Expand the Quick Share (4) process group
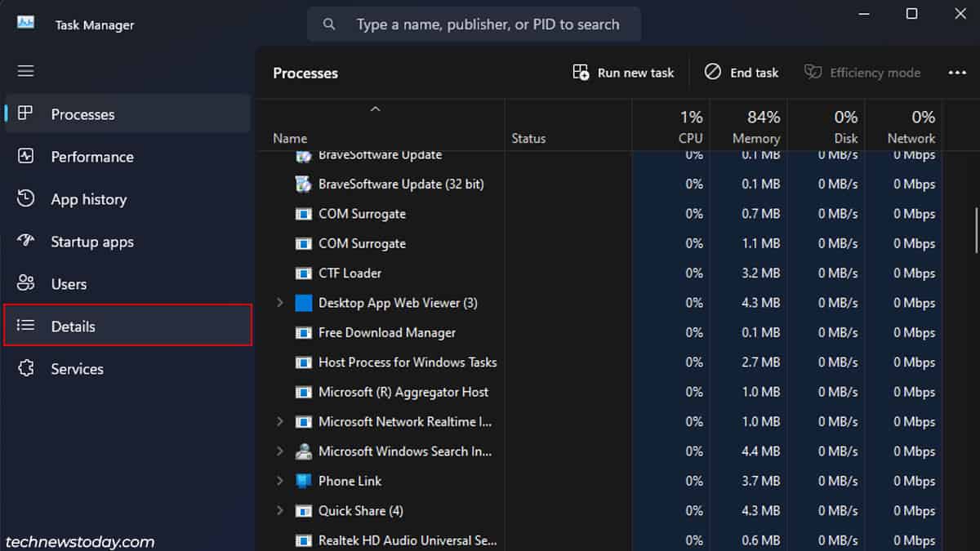980x551 pixels. (279, 511)
